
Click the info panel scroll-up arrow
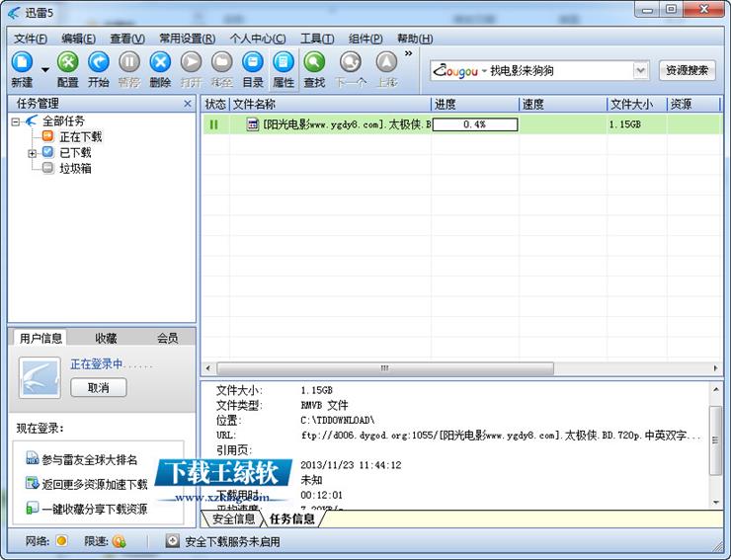pyautogui.click(x=716, y=389)
